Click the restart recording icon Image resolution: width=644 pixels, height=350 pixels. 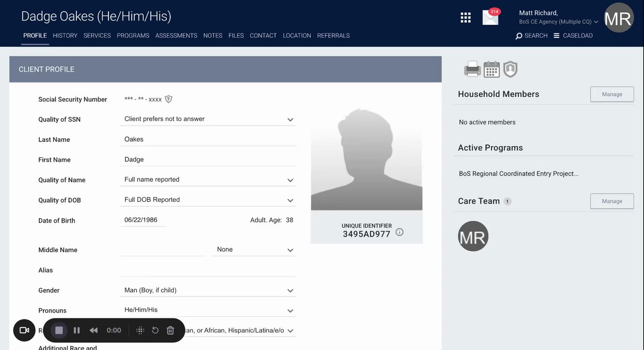(x=155, y=331)
